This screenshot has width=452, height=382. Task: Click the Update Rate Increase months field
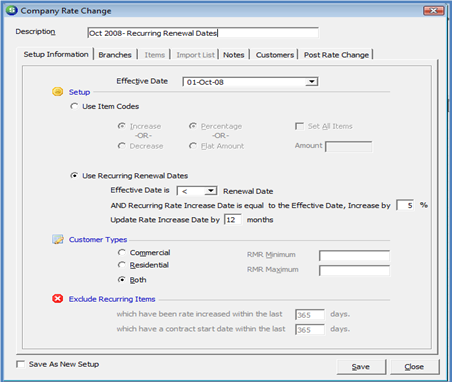point(233,220)
